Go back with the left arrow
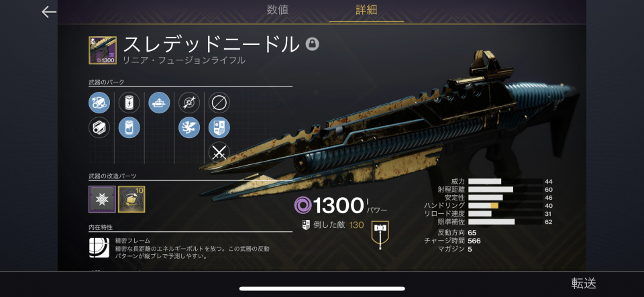The image size is (644, 297). 49,12
